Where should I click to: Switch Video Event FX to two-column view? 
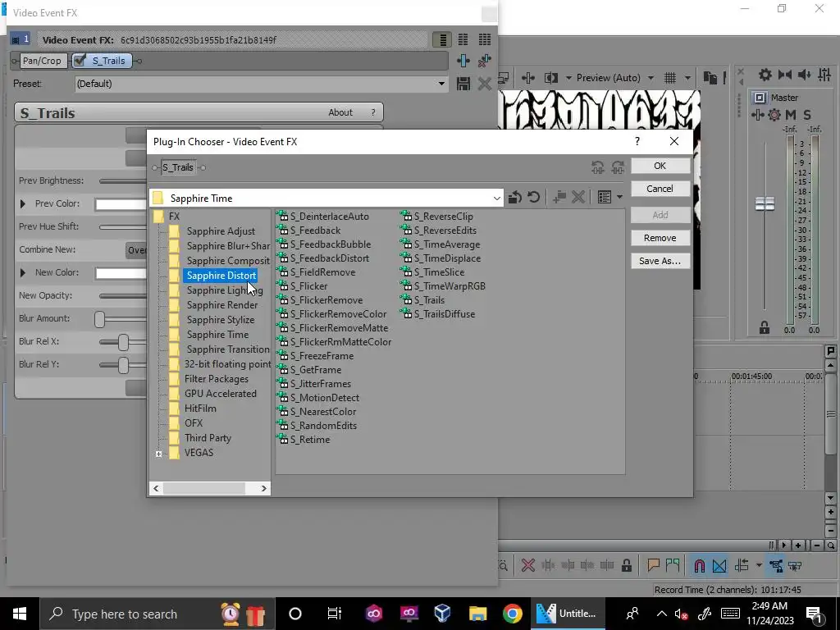[463, 39]
